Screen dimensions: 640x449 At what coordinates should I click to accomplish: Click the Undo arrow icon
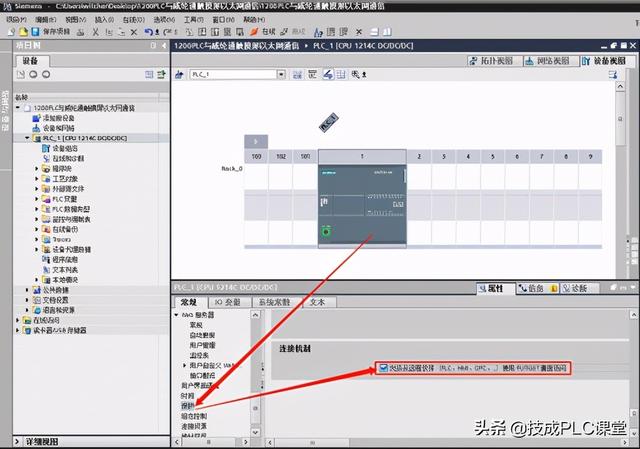[x=149, y=32]
